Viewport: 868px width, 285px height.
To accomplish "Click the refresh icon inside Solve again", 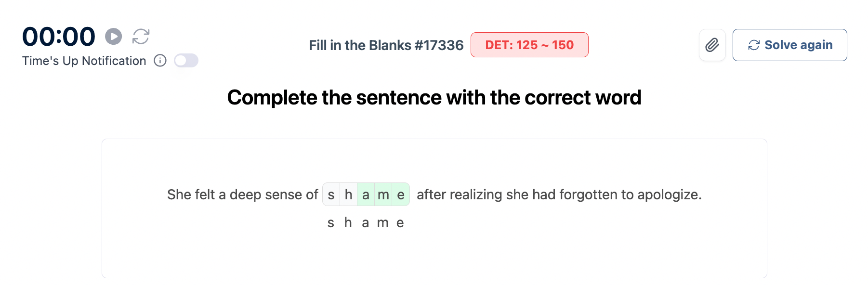I will (x=754, y=45).
